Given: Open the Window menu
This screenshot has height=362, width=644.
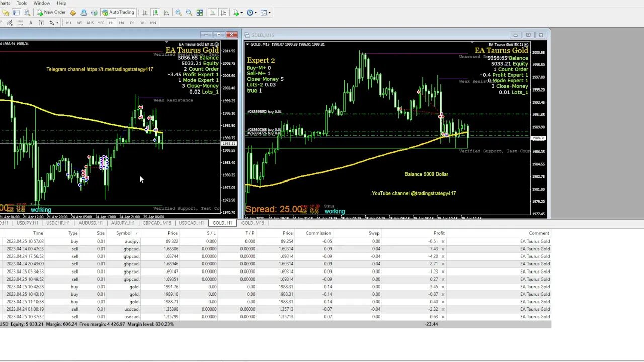Looking at the screenshot, I should 42,3.
